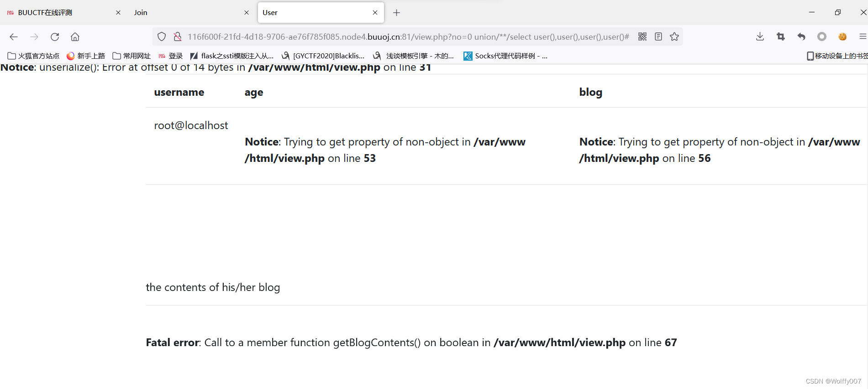Screen dimensions: 868x389
Task: Minimize the browser window
Action: 812,13
